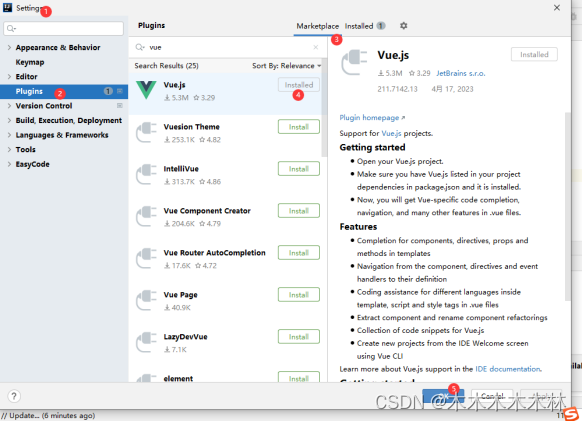Click the Vue Component Creator plugin icon
This screenshot has height=421, width=582.
pyautogui.click(x=146, y=216)
